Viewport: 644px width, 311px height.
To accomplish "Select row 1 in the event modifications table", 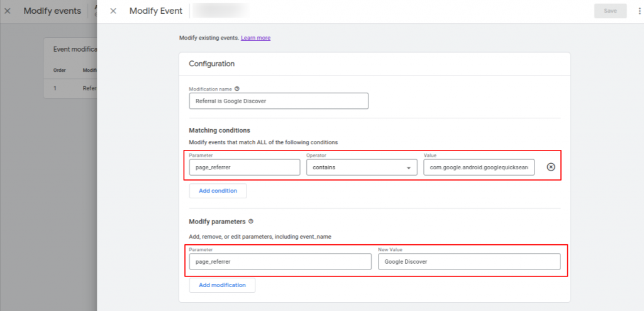I will pyautogui.click(x=69, y=88).
